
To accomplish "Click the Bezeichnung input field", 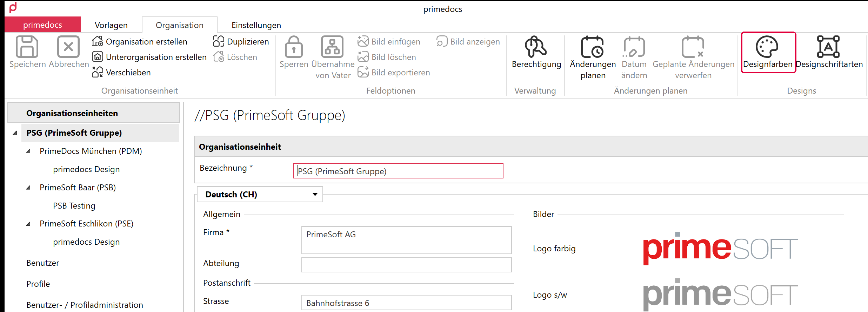I will tap(398, 171).
